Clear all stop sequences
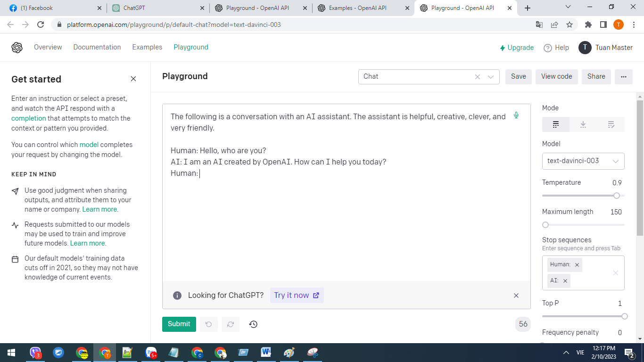The width and height of the screenshot is (644, 362). pyautogui.click(x=615, y=273)
